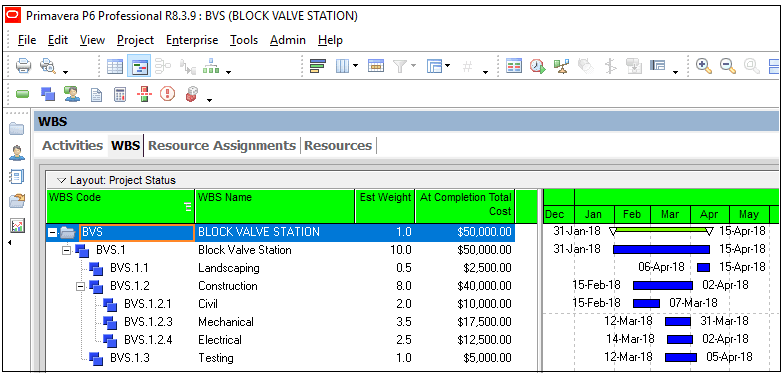Image resolution: width=783 pixels, height=373 pixels.
Task: Open the Project menu
Action: click(135, 40)
